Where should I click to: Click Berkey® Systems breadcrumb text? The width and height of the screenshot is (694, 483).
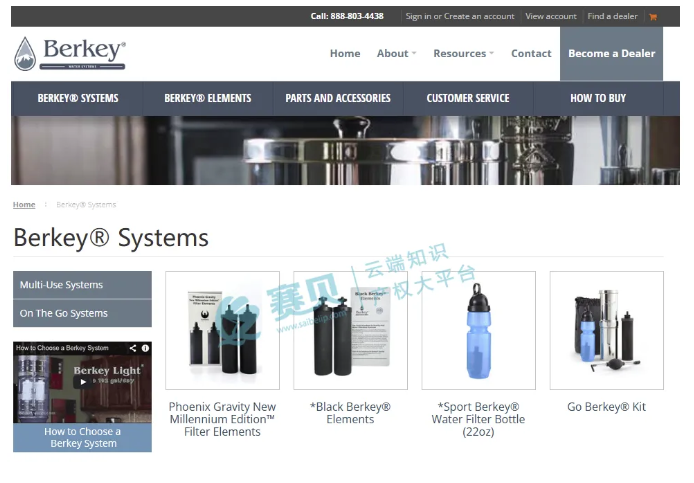(86, 205)
